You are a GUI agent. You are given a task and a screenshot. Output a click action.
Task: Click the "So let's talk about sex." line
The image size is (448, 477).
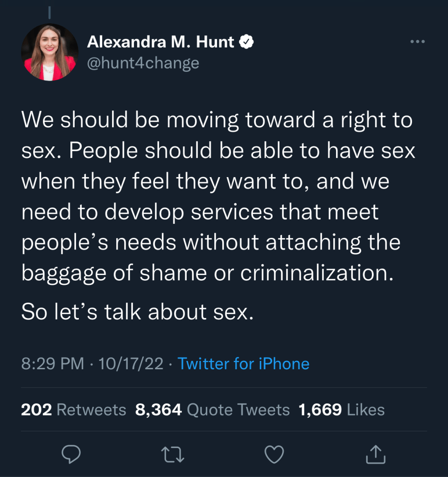coord(137,312)
